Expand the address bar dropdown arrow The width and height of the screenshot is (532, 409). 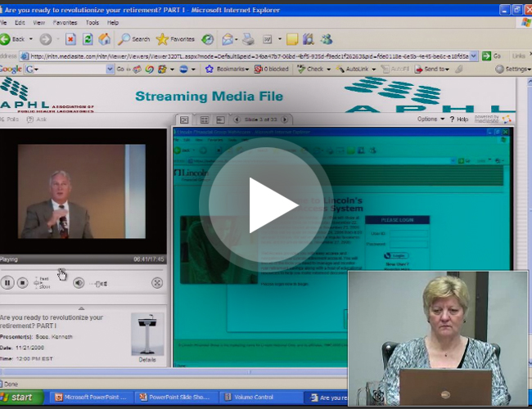click(474, 56)
